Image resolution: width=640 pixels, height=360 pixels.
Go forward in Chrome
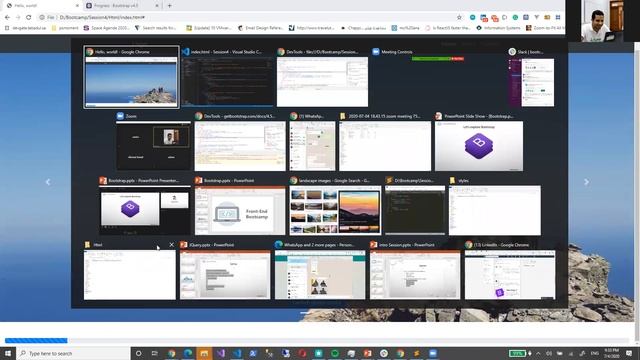[x=18, y=17]
